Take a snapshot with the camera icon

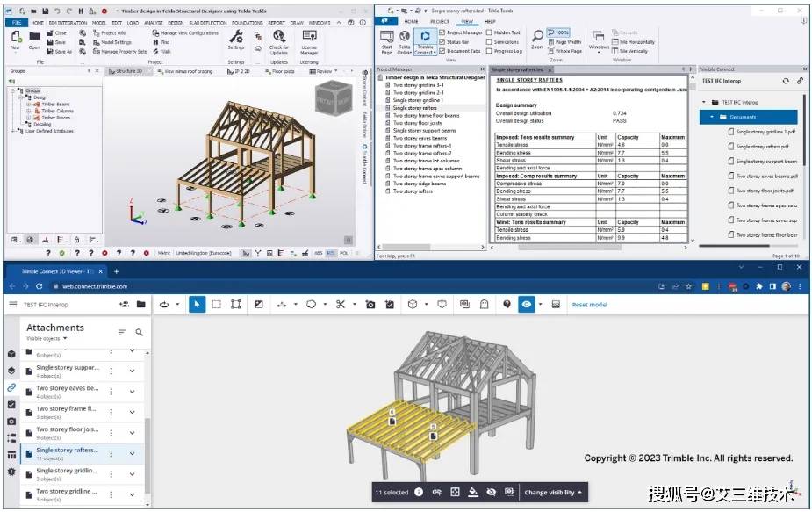click(370, 305)
